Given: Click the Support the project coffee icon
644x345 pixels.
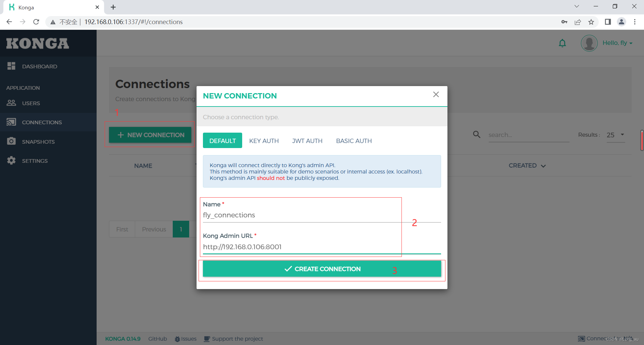Looking at the screenshot, I should coord(207,339).
